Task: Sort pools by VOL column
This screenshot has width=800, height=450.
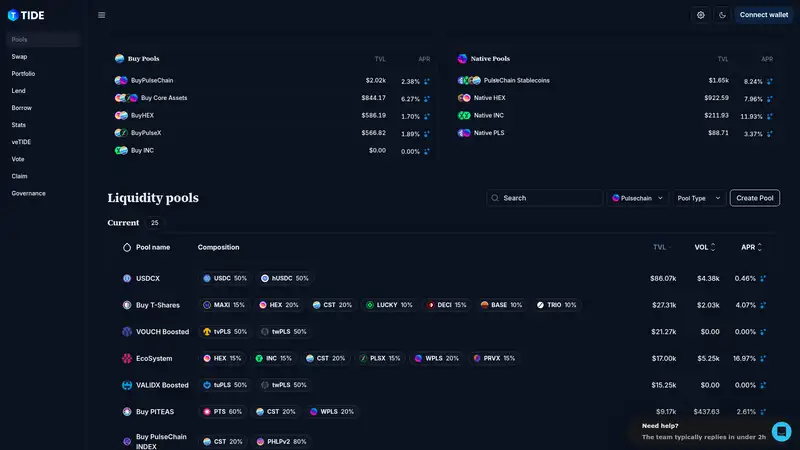Action: tap(705, 247)
